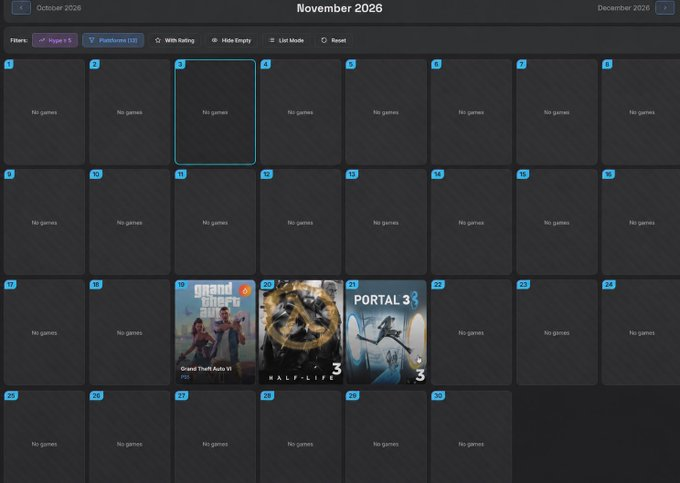
Task: Select day 10 cell
Action: pyautogui.click(x=130, y=222)
